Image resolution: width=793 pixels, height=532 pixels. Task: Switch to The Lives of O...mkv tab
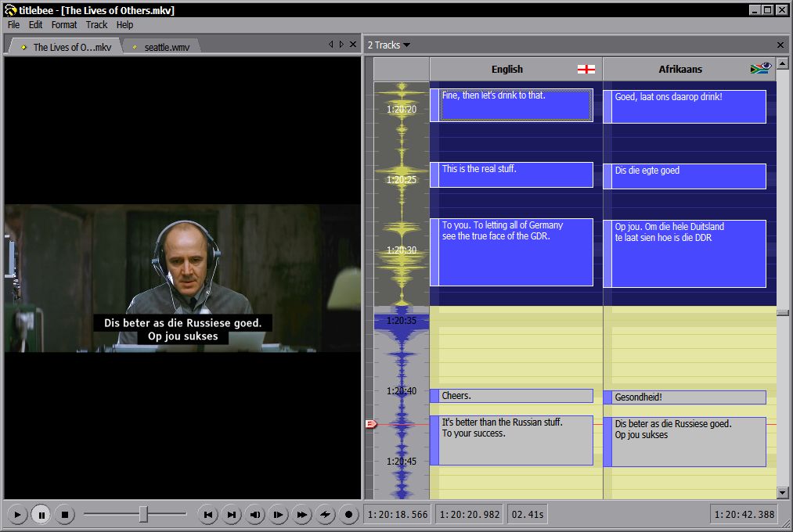[66, 47]
